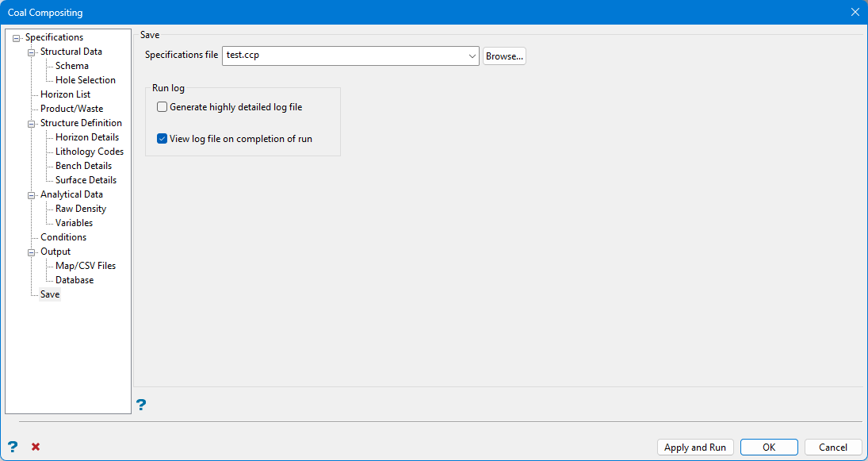Uncheck View log file on completion

(x=163, y=139)
